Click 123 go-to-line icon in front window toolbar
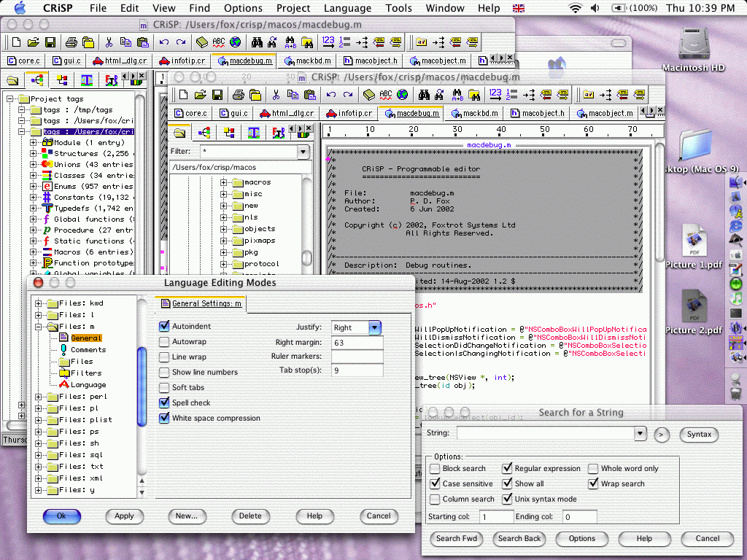747x560 pixels. (x=495, y=94)
